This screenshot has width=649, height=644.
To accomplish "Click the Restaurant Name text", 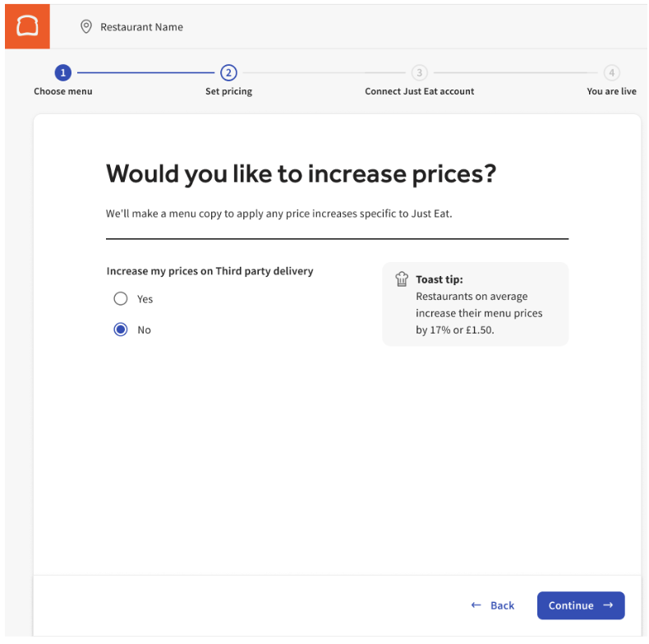I will point(141,27).
